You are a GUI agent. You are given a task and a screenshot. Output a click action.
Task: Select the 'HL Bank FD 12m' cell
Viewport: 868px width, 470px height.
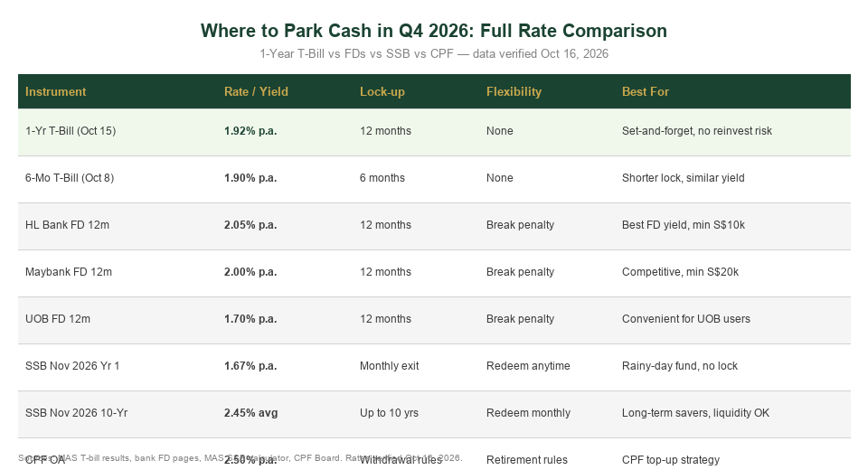tap(67, 225)
